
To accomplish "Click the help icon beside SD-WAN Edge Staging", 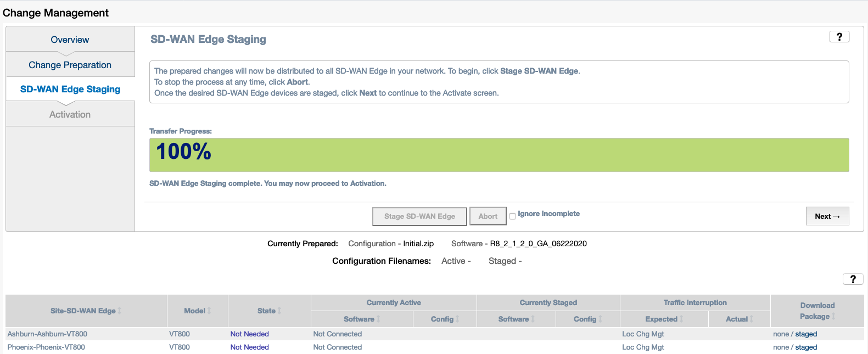I will pos(839,37).
